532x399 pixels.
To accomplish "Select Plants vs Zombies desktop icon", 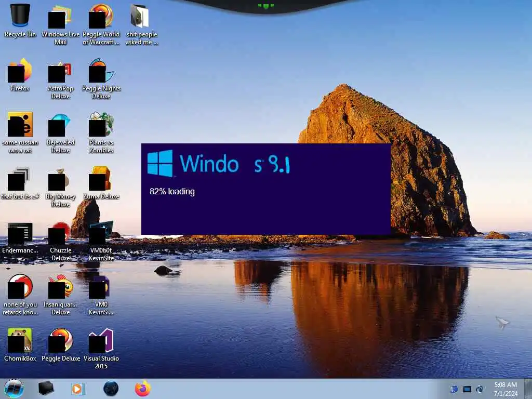I will point(101,132).
